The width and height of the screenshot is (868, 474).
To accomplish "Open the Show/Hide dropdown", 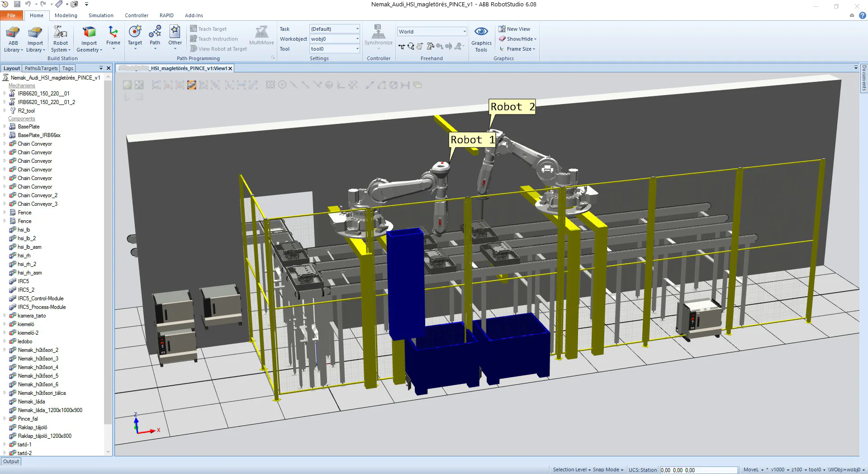I will 518,39.
